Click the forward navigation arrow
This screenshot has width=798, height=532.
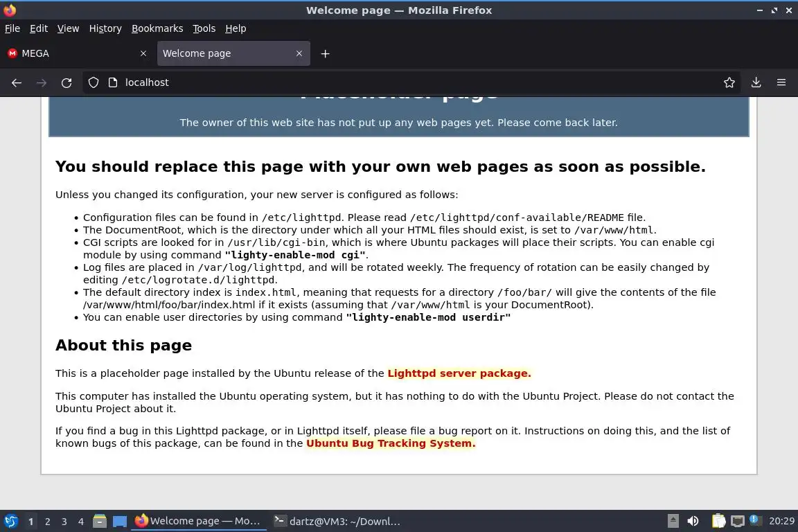[x=42, y=82]
